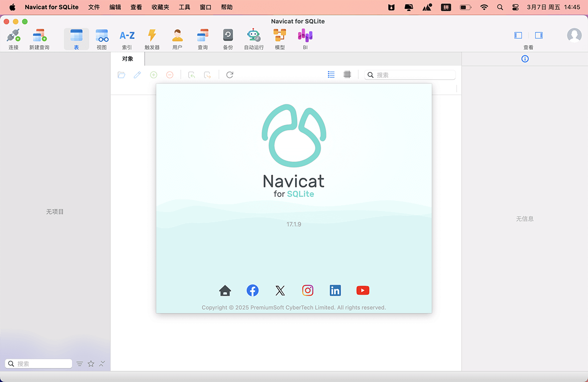
Task: Open the 视图 views icon
Action: [x=101, y=39]
